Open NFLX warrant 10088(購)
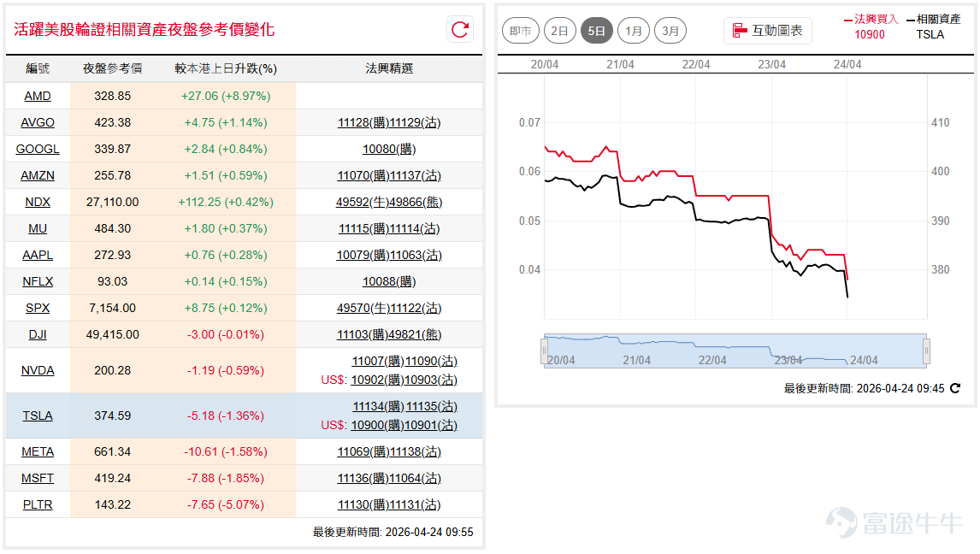The width and height of the screenshot is (980, 554). pyautogui.click(x=389, y=281)
